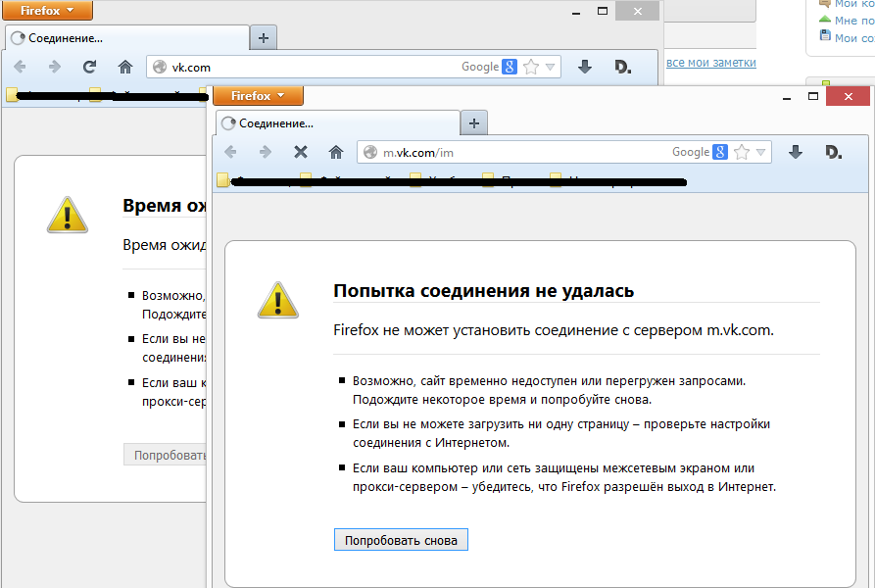
Task: Open 'все мои заметки' link
Action: point(711,63)
